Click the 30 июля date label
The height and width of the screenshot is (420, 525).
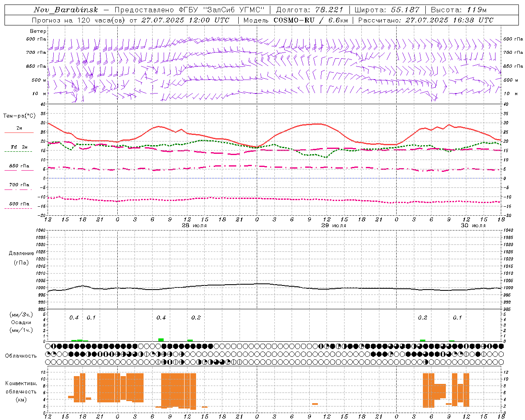[x=473, y=226]
